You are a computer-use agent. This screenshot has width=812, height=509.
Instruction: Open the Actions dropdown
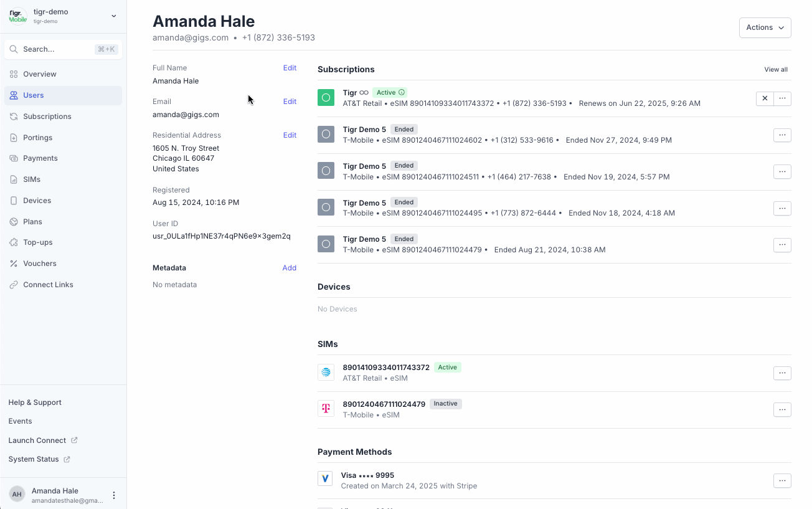coord(765,27)
